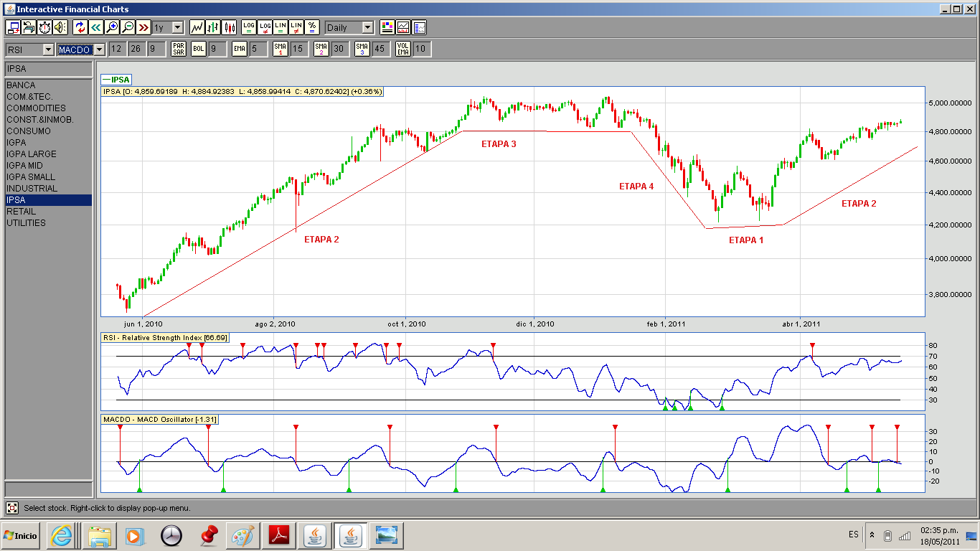Enable the VOL EMA indicator button
Screen dimensions: 980x551
(404, 49)
